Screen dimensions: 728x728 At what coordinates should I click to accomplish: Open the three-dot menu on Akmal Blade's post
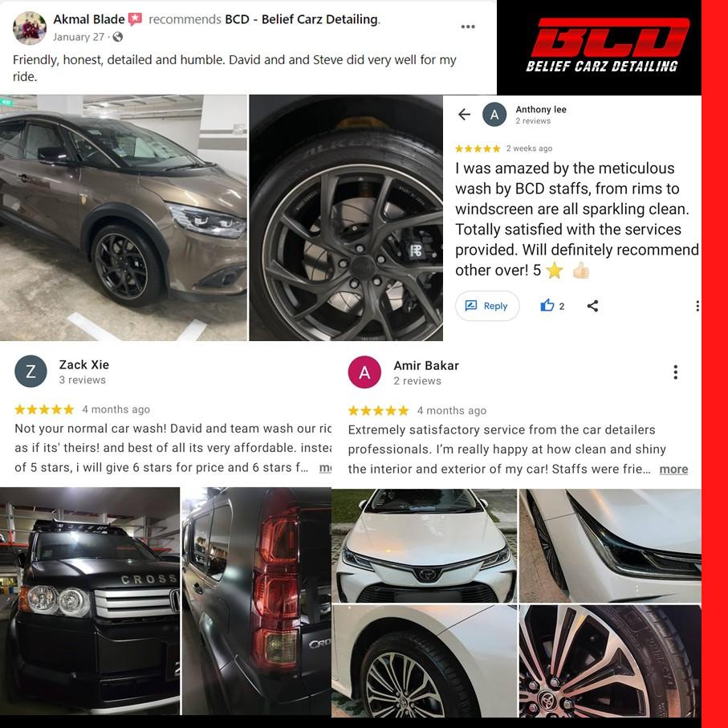[467, 26]
